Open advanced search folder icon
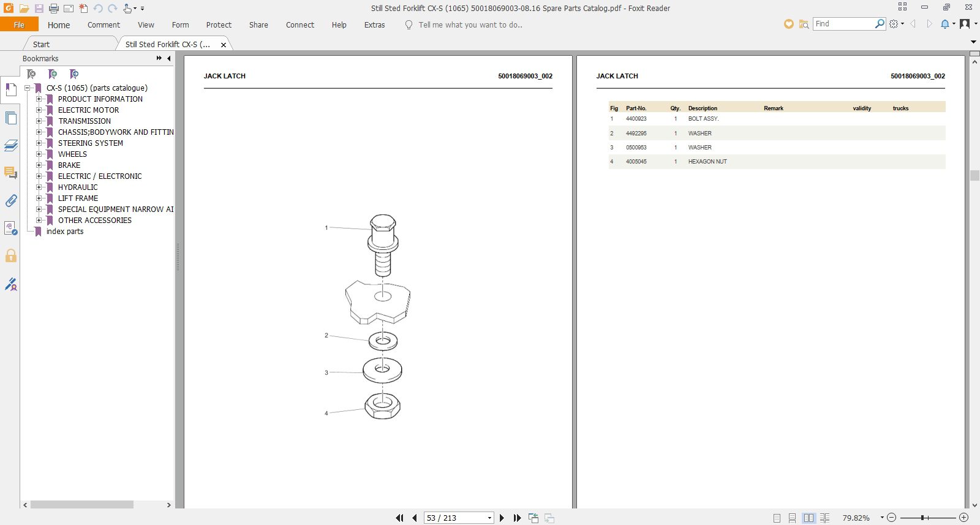980x525 pixels. [x=804, y=24]
